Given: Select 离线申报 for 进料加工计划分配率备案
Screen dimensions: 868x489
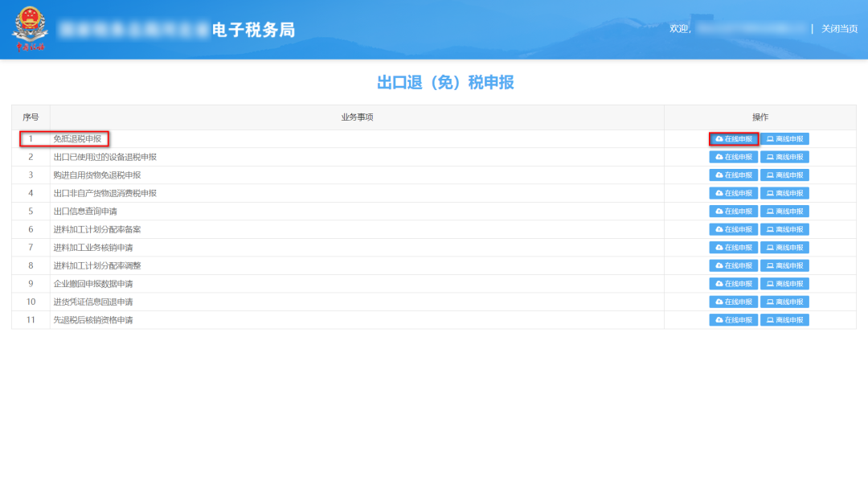Looking at the screenshot, I should coord(784,229).
